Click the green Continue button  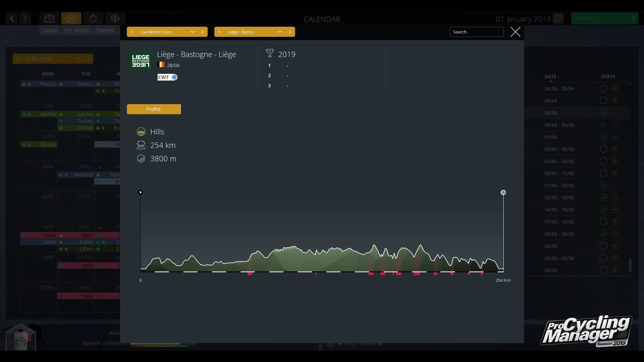click(x=604, y=18)
